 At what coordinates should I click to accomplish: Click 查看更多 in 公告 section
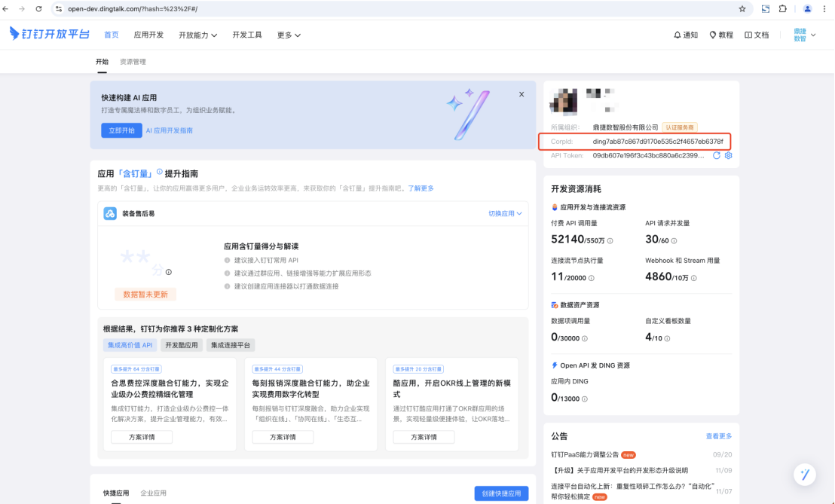(719, 436)
